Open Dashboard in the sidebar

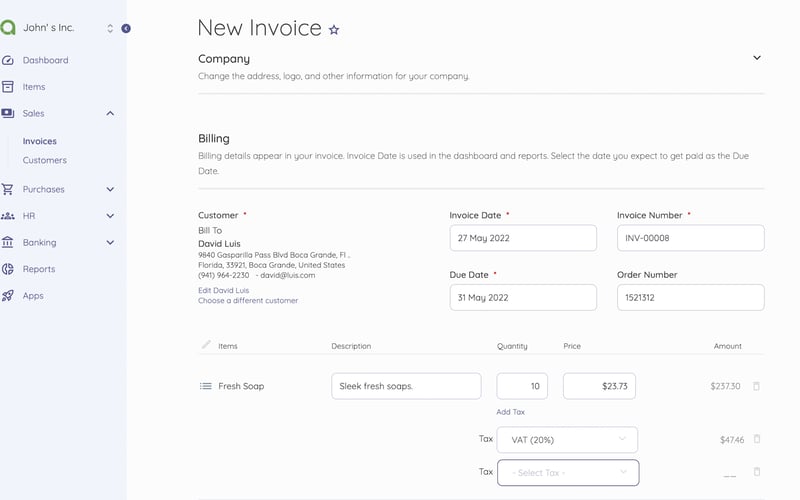tap(45, 60)
